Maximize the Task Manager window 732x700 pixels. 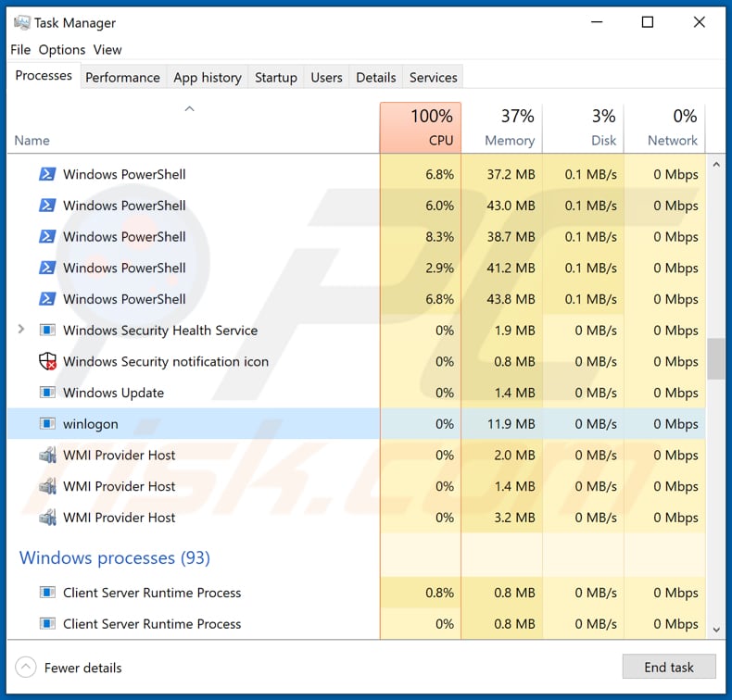click(648, 22)
